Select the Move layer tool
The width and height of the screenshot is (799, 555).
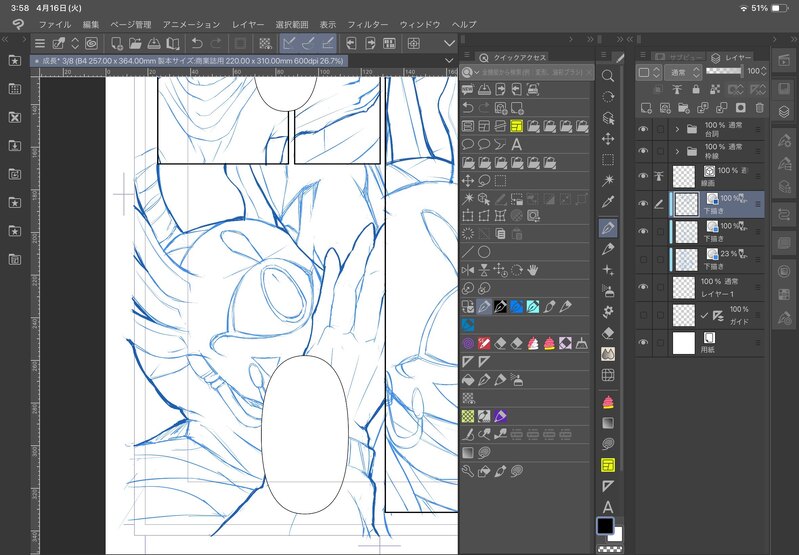point(608,138)
